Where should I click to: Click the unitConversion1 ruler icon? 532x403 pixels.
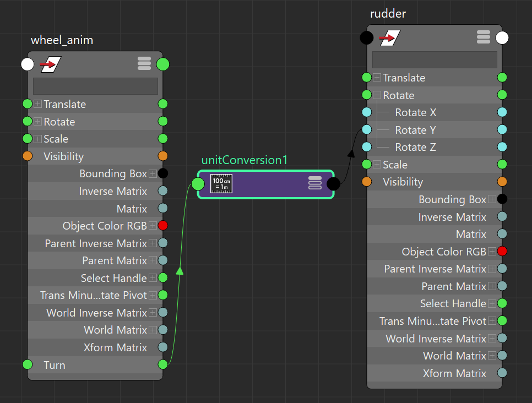pyautogui.click(x=221, y=184)
